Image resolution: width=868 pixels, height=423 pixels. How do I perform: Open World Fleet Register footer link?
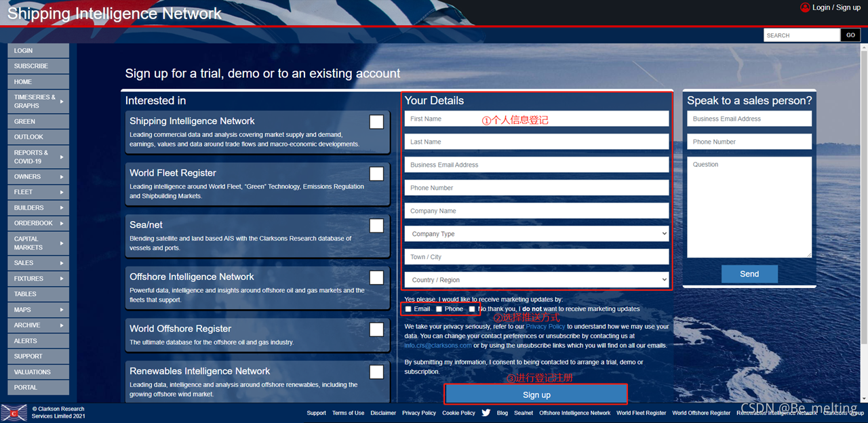(642, 413)
